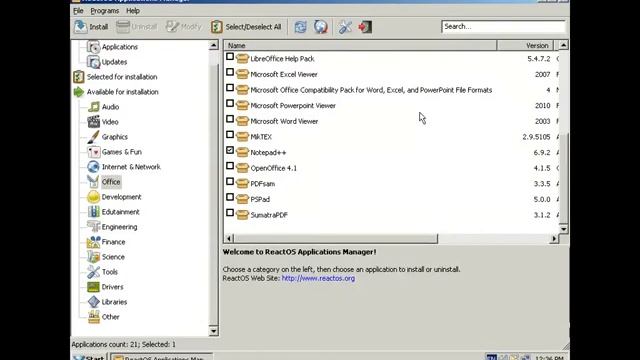Click the Finance category icon

pyautogui.click(x=94, y=242)
